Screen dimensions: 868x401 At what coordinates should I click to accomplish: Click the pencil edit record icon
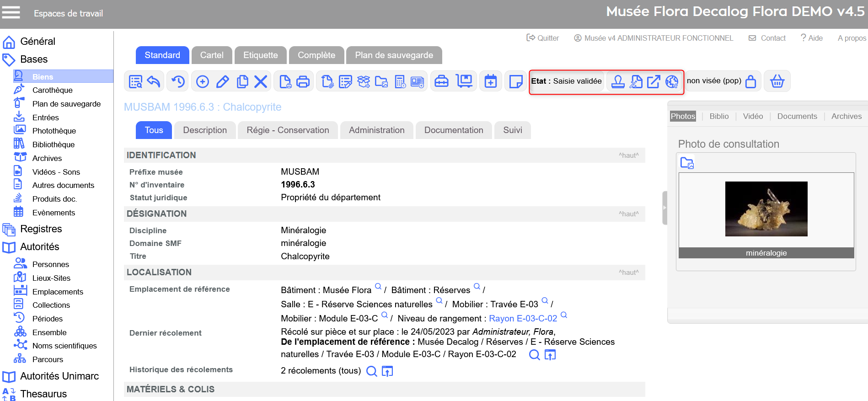223,81
